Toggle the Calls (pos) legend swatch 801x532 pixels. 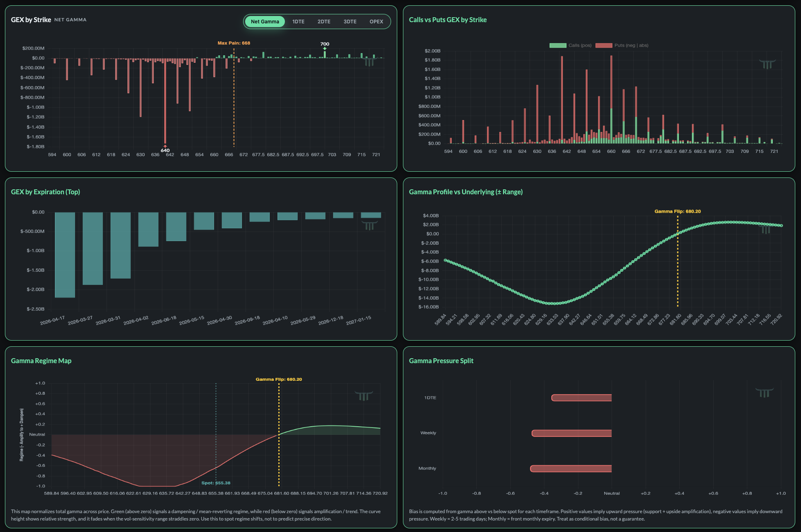click(558, 45)
